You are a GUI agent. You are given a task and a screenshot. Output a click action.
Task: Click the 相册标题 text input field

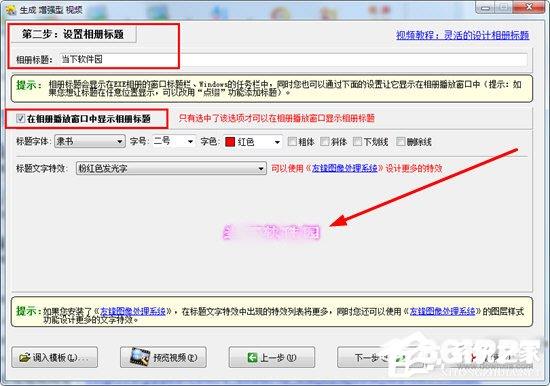click(293, 59)
